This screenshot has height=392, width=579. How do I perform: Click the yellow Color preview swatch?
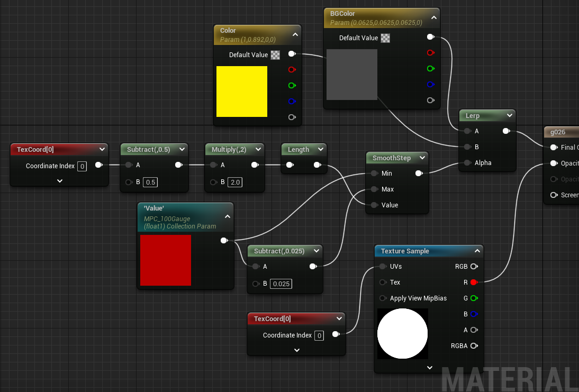click(x=242, y=92)
